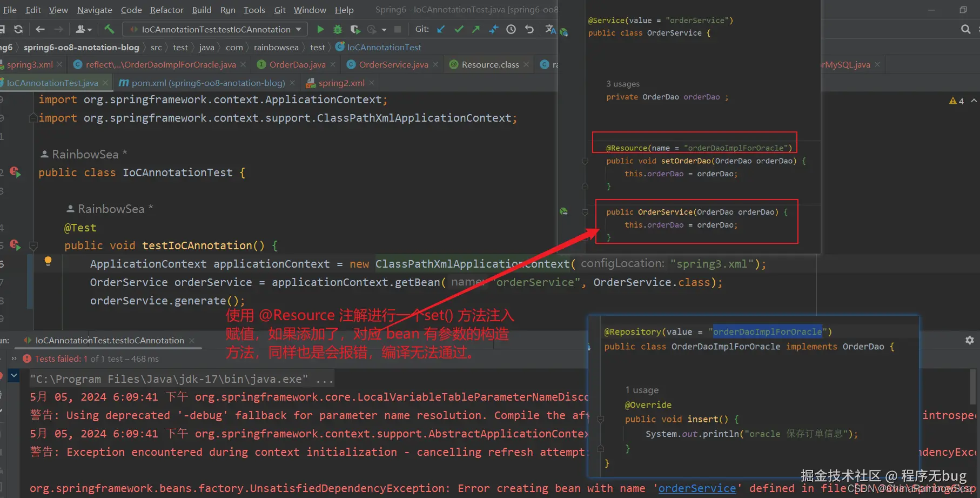Viewport: 980px width, 498px height.
Task: Switch to the spring3.xml editor tab
Action: [x=30, y=64]
